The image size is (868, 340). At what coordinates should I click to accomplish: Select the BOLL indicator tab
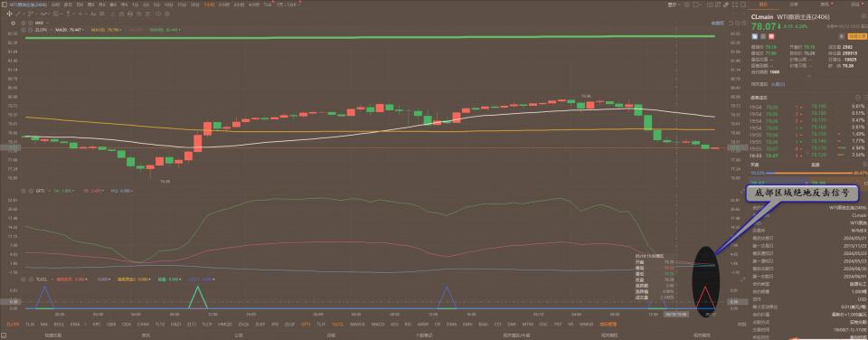coord(60,324)
